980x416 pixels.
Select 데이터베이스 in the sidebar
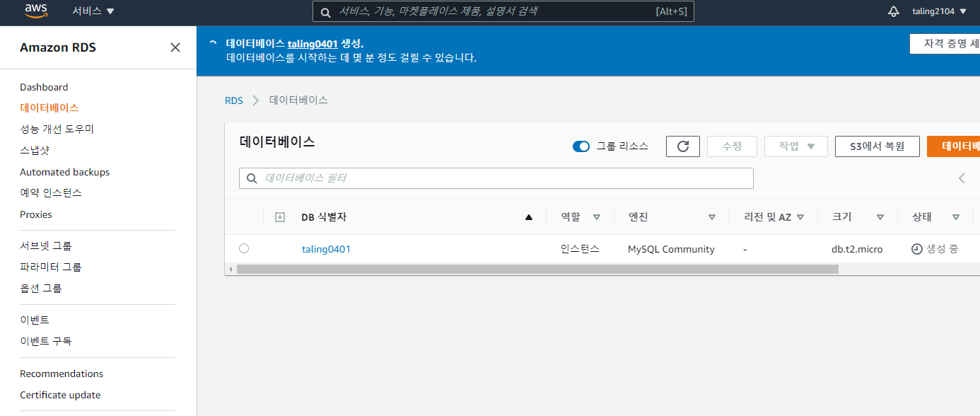[49, 108]
